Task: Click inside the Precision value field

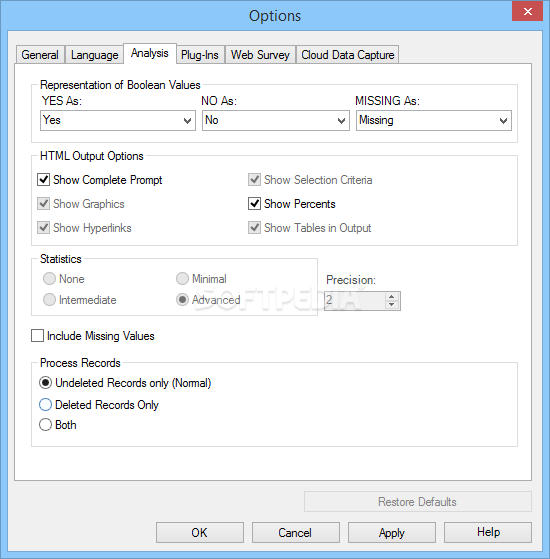Action: 355,301
